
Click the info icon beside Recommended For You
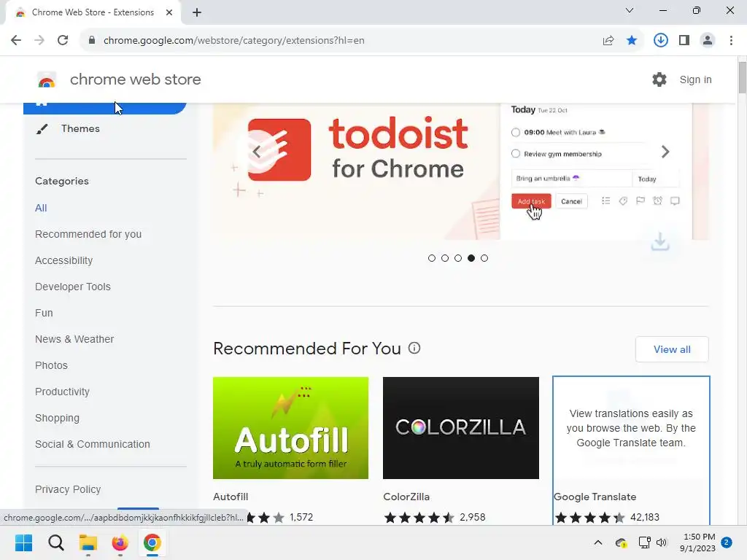[x=414, y=348]
